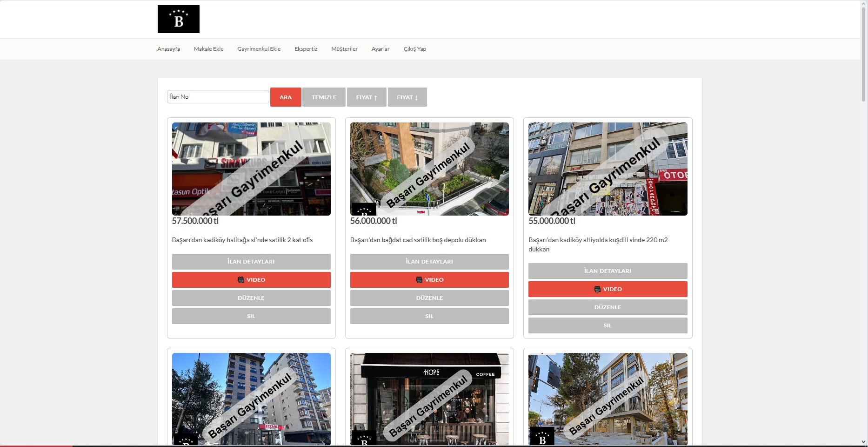Play the video for 57.500.000 tl listing

coord(251,280)
